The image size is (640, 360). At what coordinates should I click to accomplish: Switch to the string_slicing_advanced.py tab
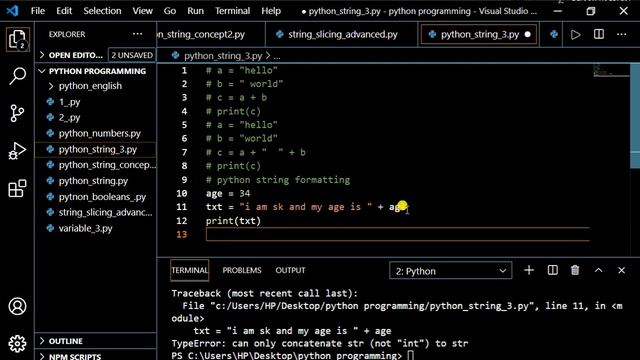click(x=341, y=35)
